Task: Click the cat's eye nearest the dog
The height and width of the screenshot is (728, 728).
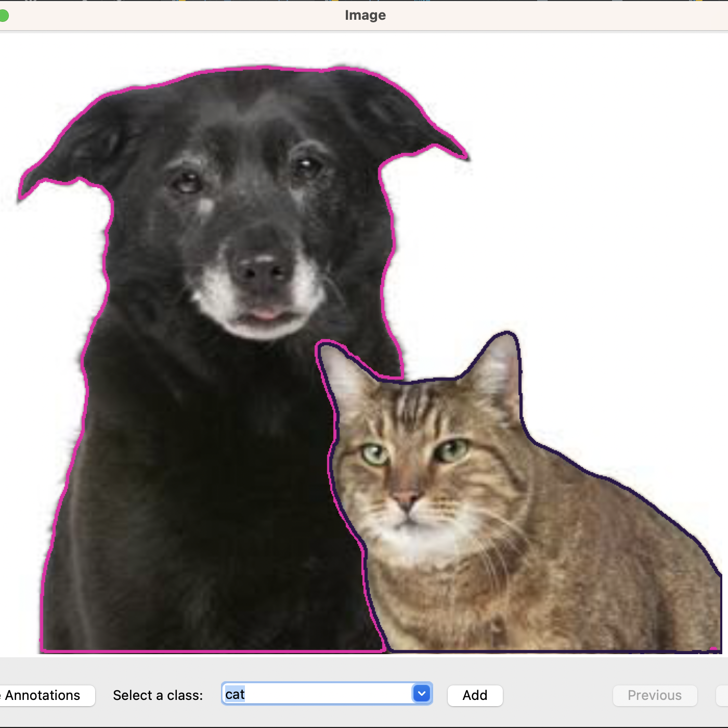Action: (375, 454)
